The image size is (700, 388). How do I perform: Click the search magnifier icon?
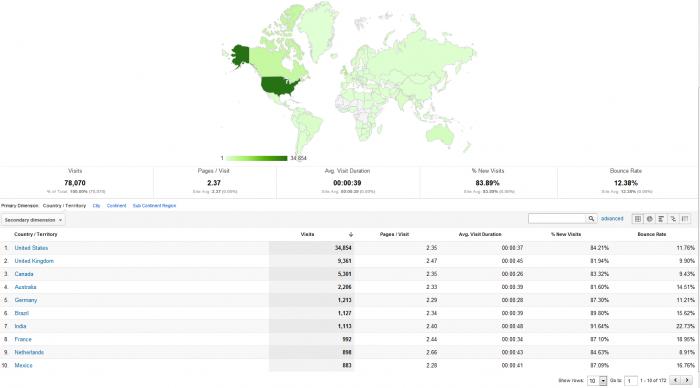tap(591, 219)
